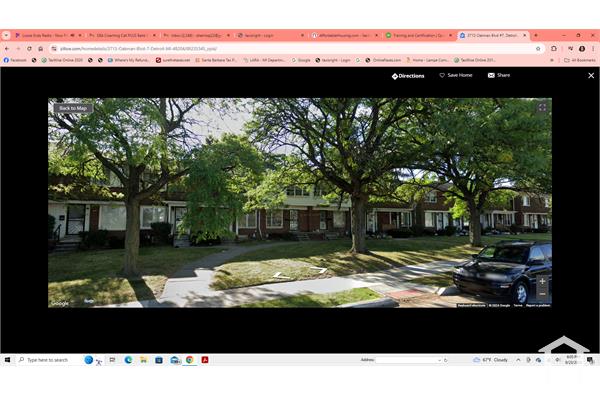Switch to the taxslayer Login tab

(271, 35)
